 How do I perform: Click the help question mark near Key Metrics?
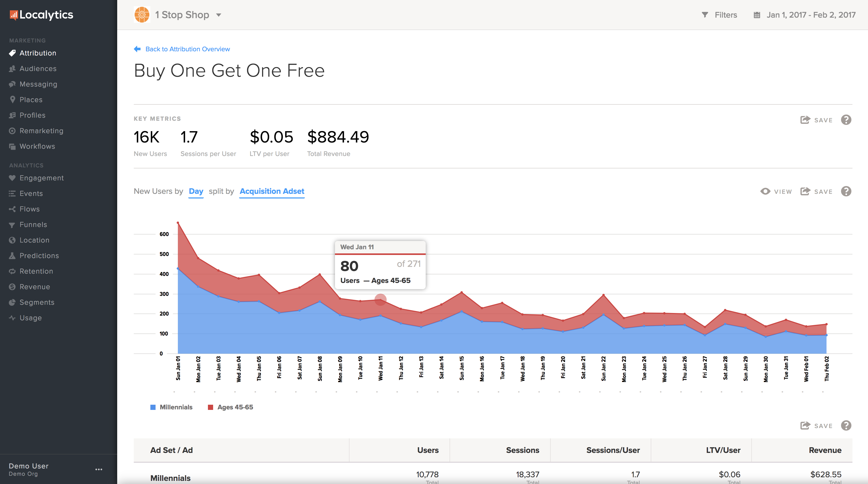(846, 120)
